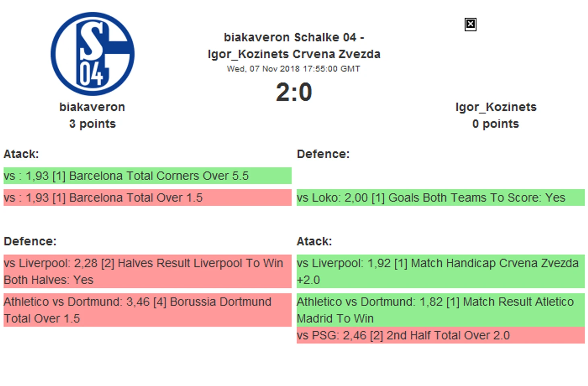Click the Atletico Madrid To Win bet row

[x=440, y=310]
